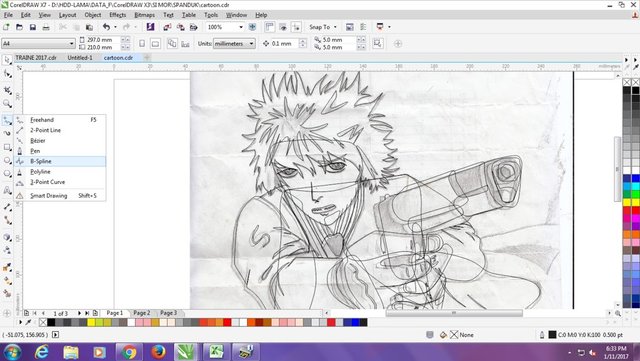
Task: Click the Search Content purple icon
Action: point(150,27)
